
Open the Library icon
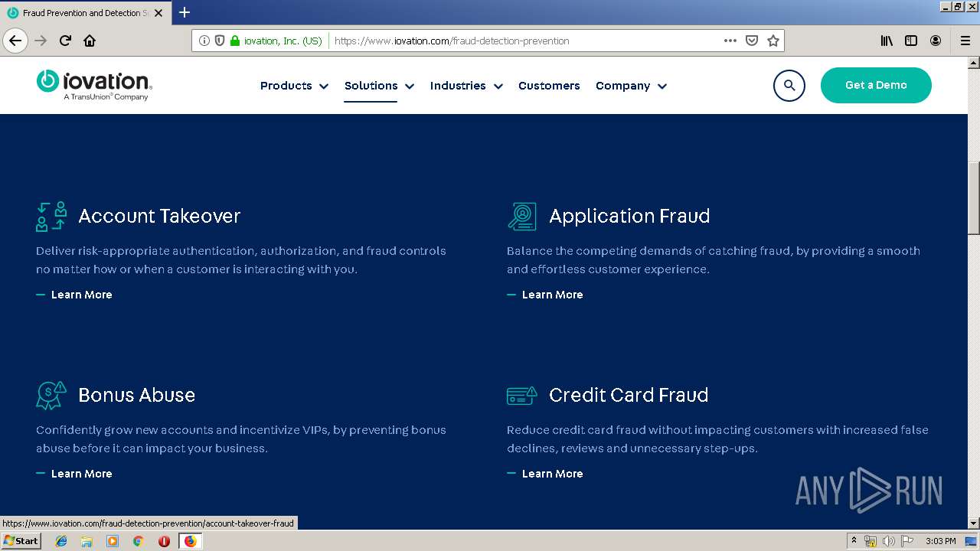pyautogui.click(x=887, y=41)
